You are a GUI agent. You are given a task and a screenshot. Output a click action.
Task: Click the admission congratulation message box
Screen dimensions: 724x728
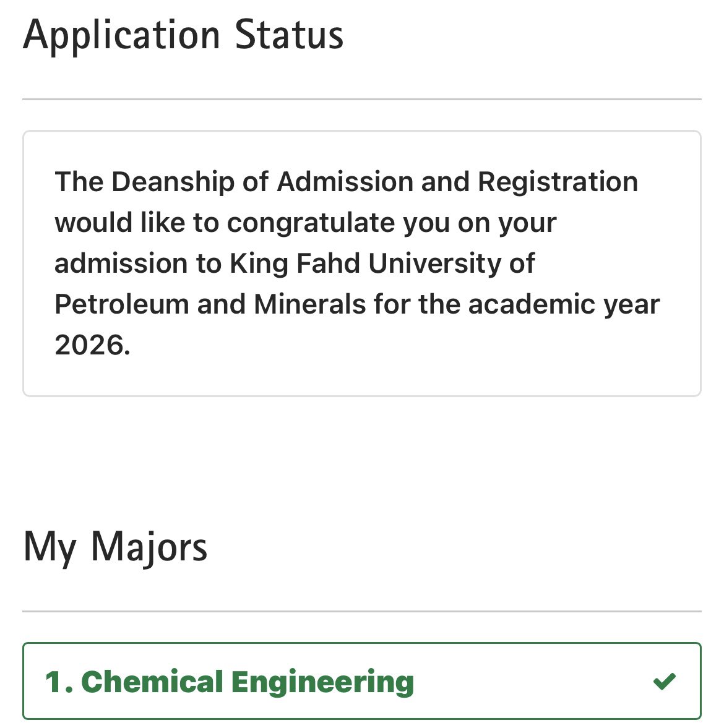[x=362, y=263]
